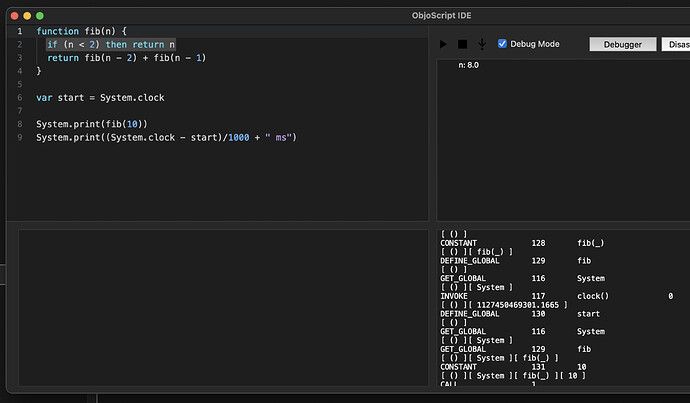This screenshot has width=690, height=403.
Task: Click the "CONSTANT 131 10" trace row
Action: click(x=513, y=366)
